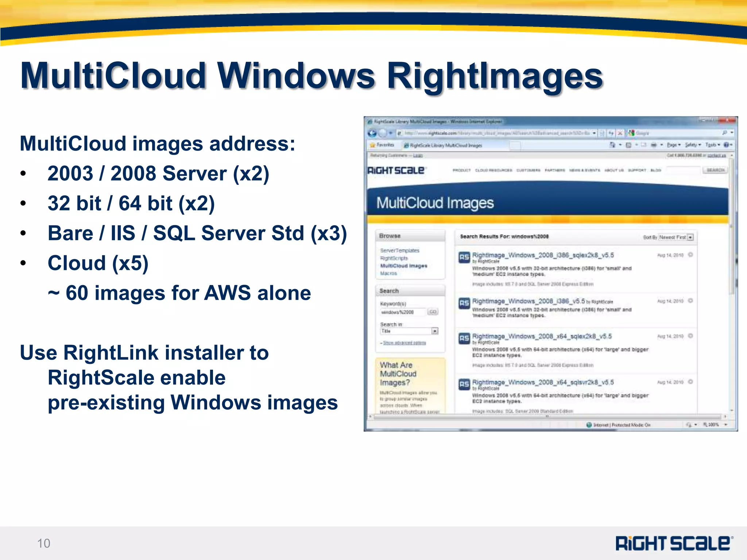Click the browser Back arrow button
This screenshot has height=560, width=747.
[x=372, y=133]
